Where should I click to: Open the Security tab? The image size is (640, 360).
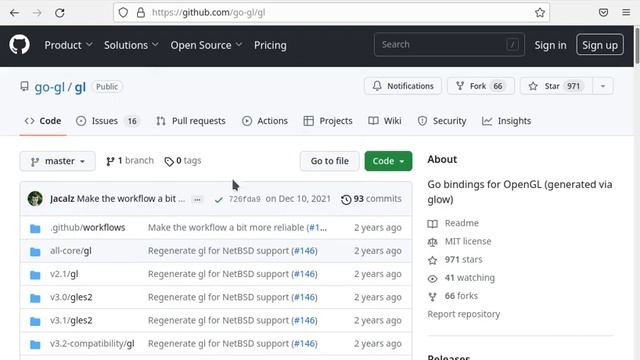pyautogui.click(x=442, y=121)
